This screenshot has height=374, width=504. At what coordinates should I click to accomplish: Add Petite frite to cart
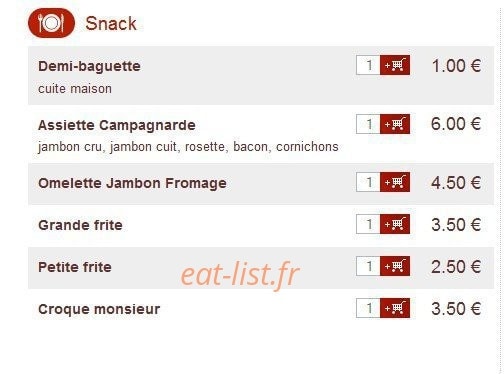pos(395,266)
